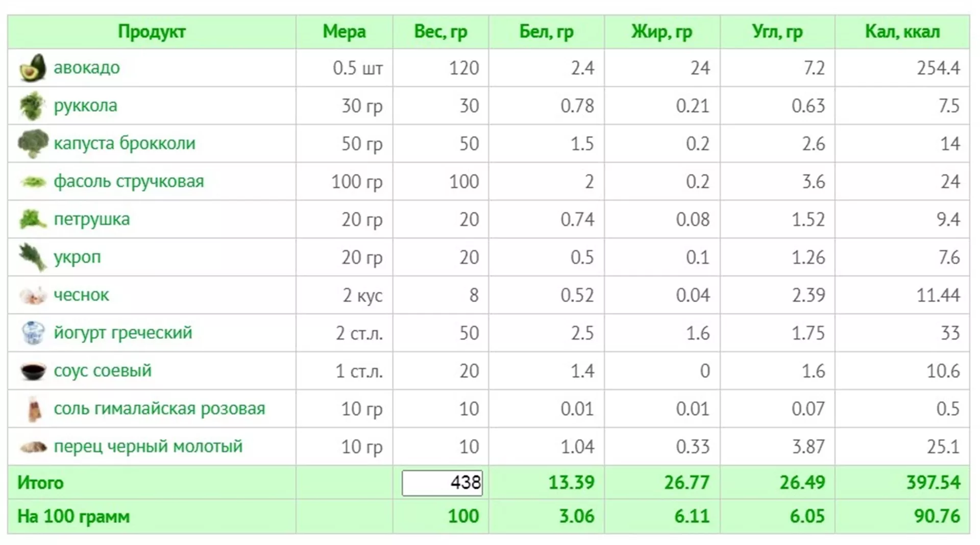Open the перец черный молотый link
The image size is (980, 545).
point(148,447)
